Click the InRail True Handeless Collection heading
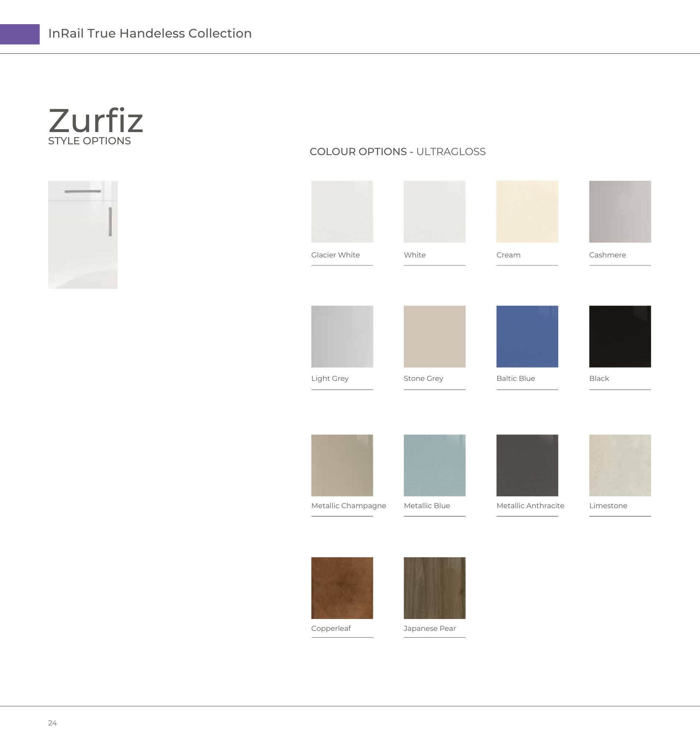 click(x=150, y=33)
